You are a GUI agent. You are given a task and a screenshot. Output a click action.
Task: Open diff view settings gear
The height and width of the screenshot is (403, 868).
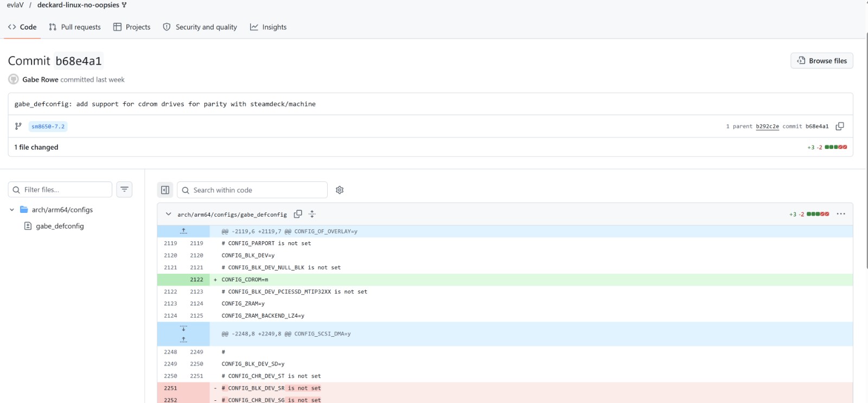[340, 190]
